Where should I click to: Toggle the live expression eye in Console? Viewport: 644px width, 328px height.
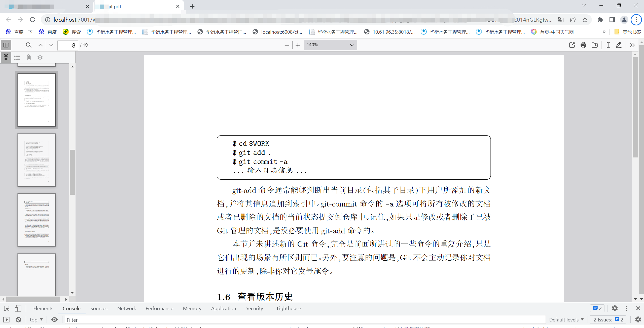click(54, 319)
